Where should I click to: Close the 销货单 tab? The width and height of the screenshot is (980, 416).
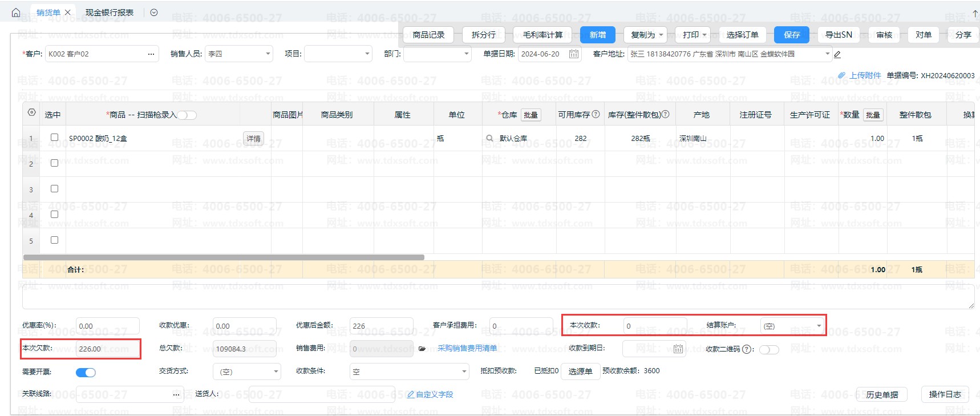(x=68, y=13)
